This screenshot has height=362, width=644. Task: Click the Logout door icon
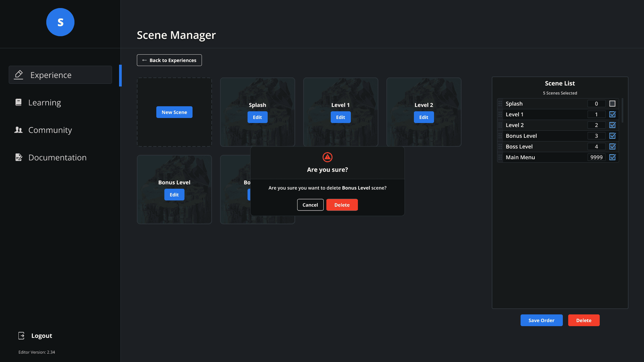21,336
